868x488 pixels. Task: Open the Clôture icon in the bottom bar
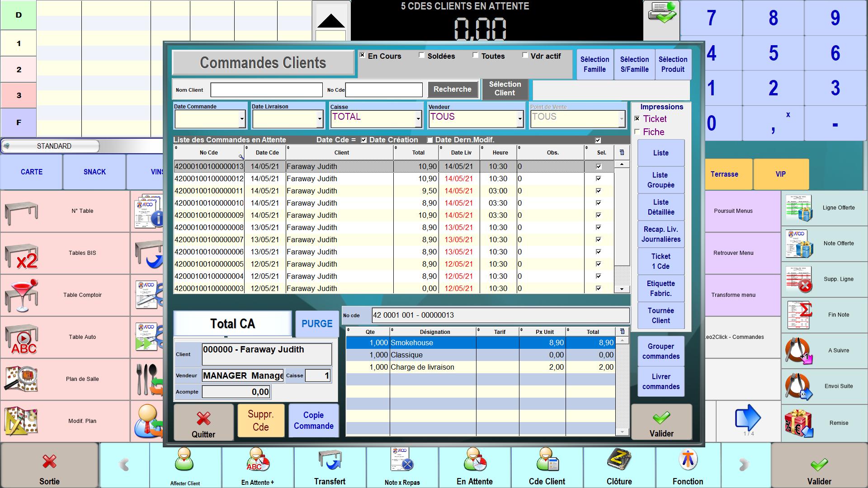(x=619, y=460)
